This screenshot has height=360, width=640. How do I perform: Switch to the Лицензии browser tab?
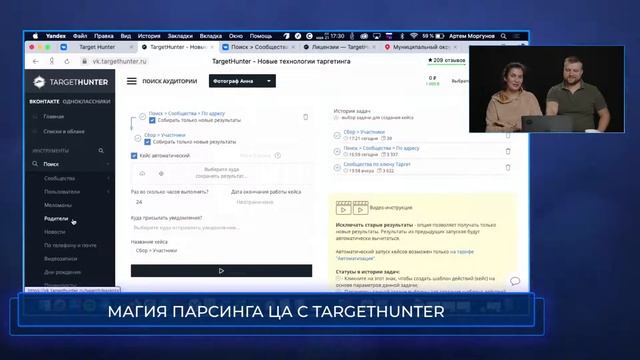[340, 47]
